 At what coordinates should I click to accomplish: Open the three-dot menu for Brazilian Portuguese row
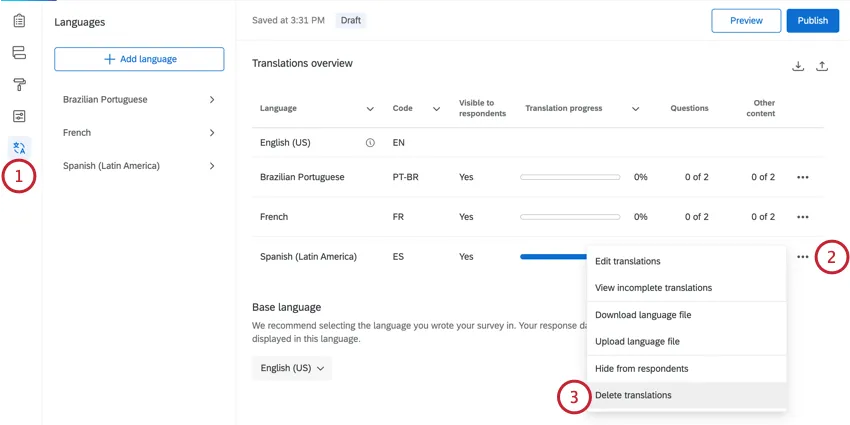point(802,177)
